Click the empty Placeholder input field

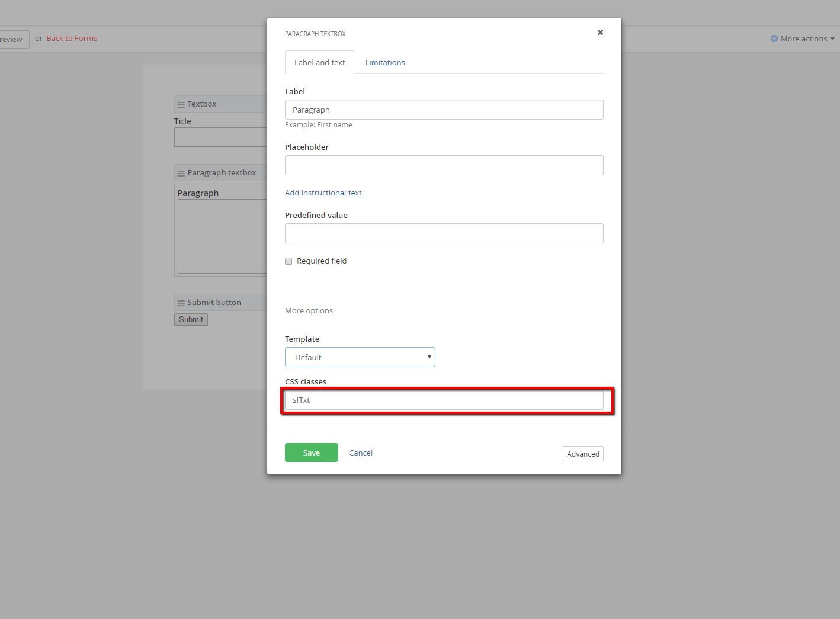pos(444,165)
